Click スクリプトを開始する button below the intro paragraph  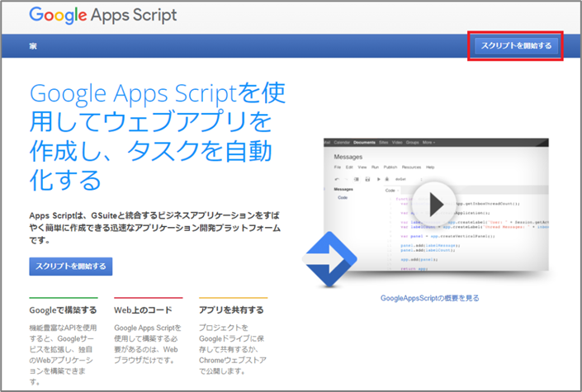click(x=71, y=267)
